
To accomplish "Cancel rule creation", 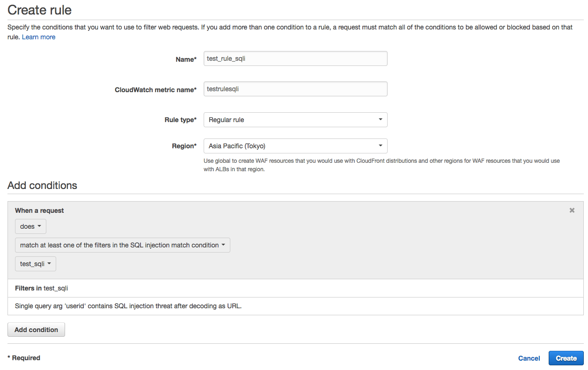I will pos(529,358).
